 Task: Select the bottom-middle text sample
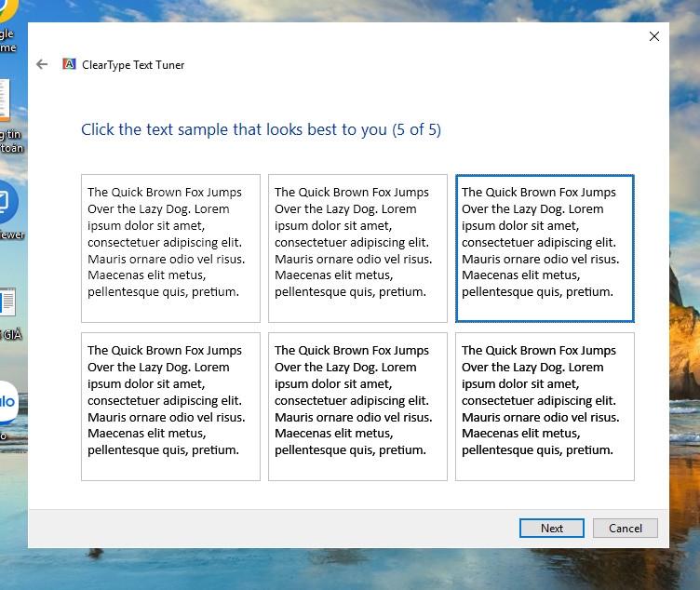tap(357, 407)
